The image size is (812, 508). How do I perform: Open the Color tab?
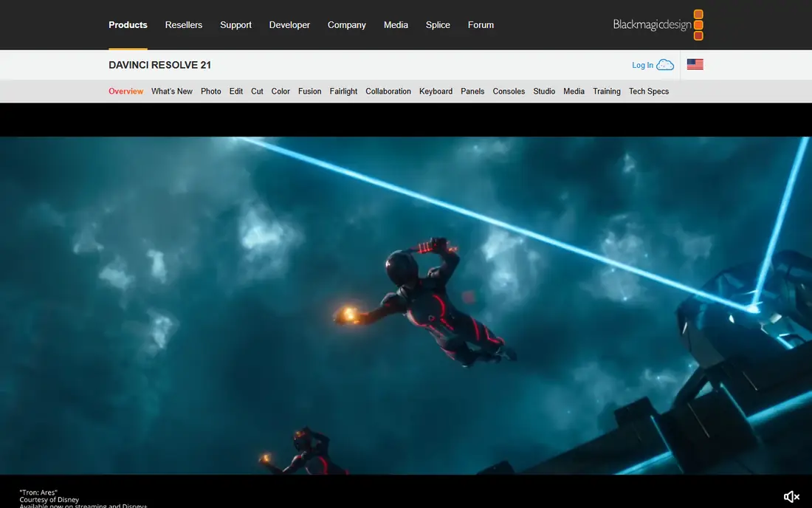click(x=281, y=91)
